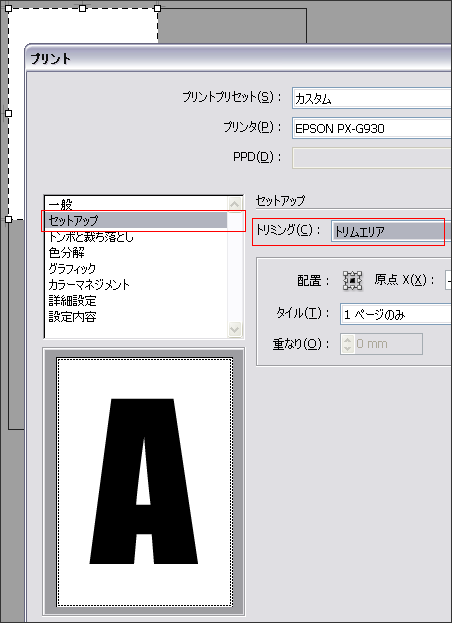
Task: Open the トリミング dropdown showing トリムエリア
Action: point(391,231)
